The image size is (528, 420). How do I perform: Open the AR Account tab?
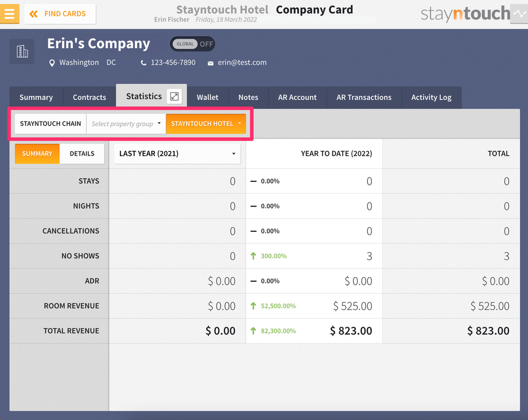click(297, 98)
